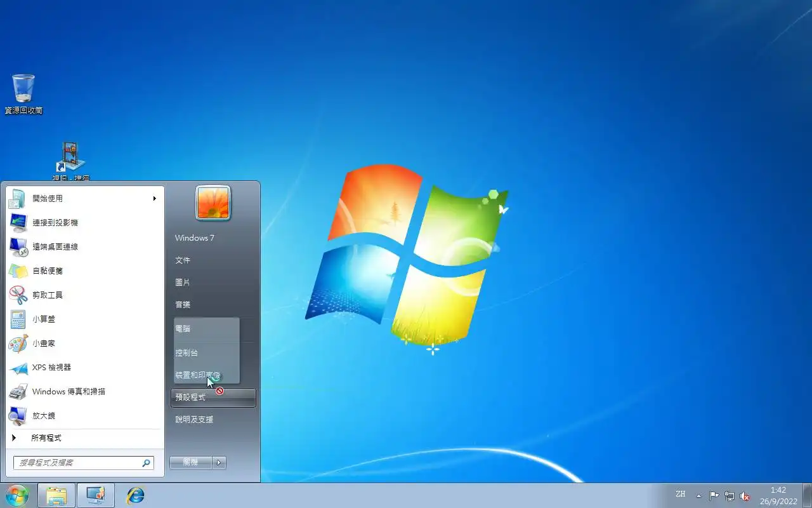The width and height of the screenshot is (812, 508).
Task: Open the 資源回收筒 Recycle Bin desktop icon
Action: tap(23, 94)
